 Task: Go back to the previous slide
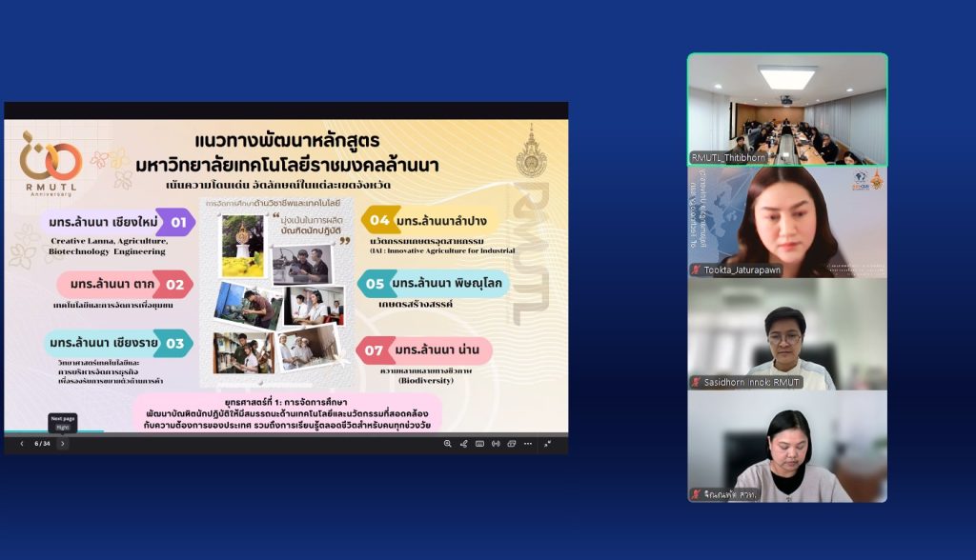[22, 444]
